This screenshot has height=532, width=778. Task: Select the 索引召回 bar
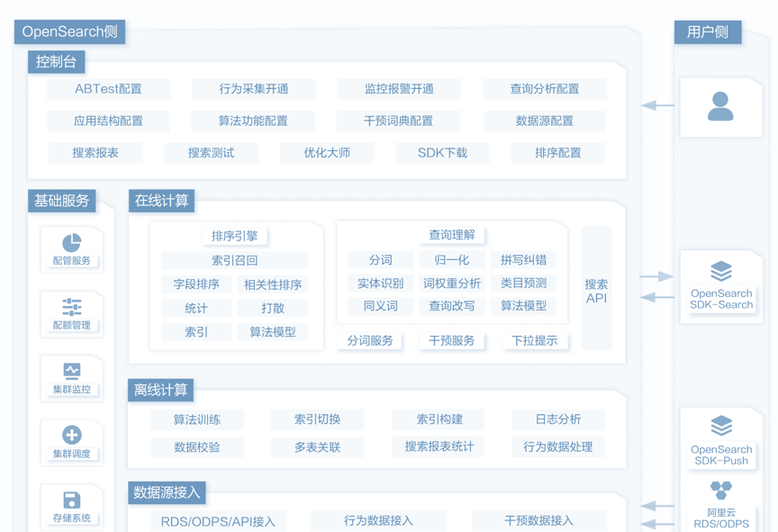pyautogui.click(x=234, y=260)
